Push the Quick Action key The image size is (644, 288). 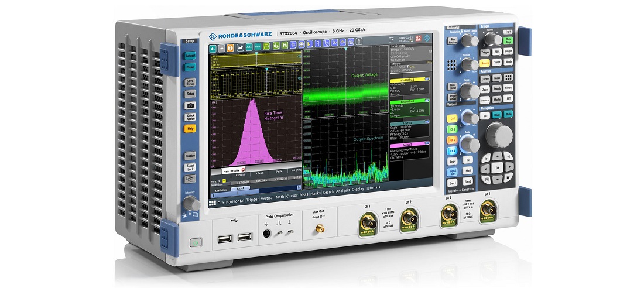[x=190, y=116]
